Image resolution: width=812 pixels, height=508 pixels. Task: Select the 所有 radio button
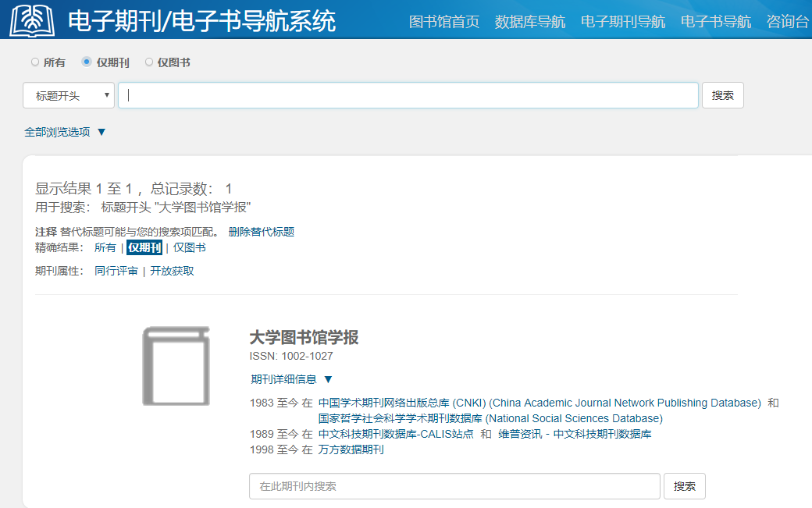point(34,62)
